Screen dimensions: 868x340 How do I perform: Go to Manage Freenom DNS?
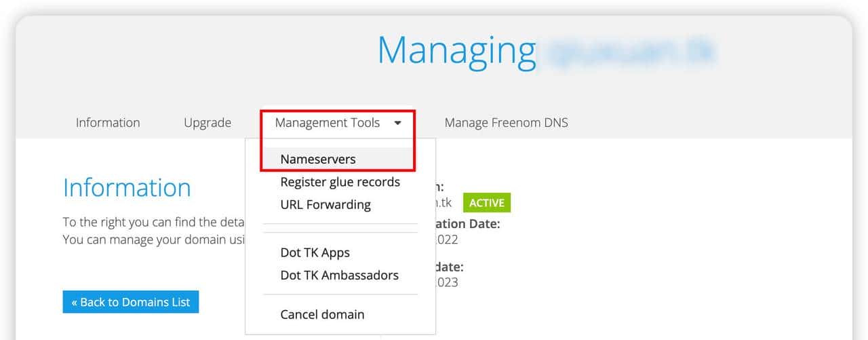[x=506, y=123]
